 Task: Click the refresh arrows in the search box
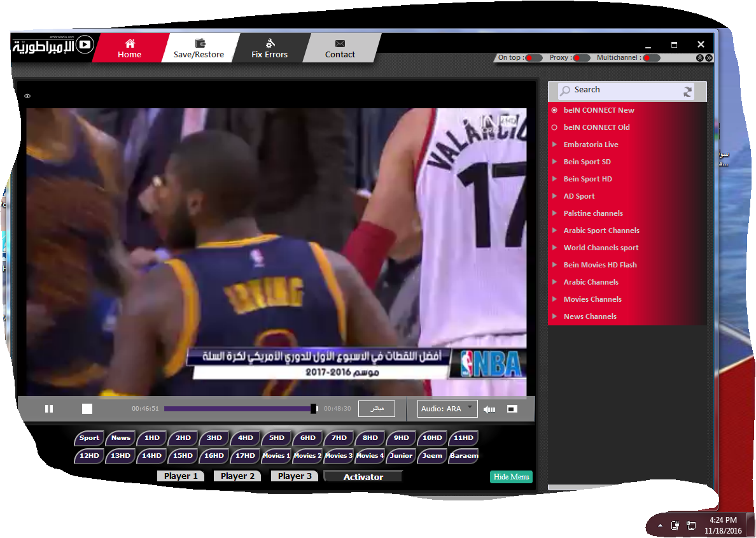point(687,91)
